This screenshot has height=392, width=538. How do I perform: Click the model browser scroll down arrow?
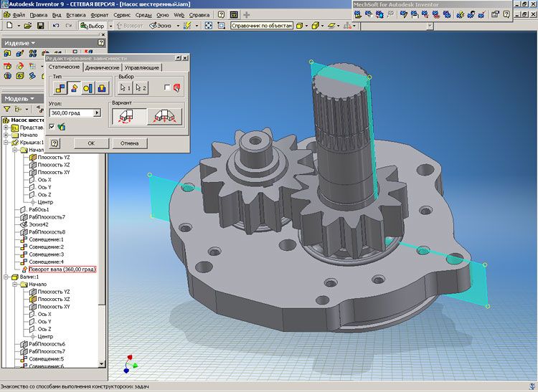102,363
